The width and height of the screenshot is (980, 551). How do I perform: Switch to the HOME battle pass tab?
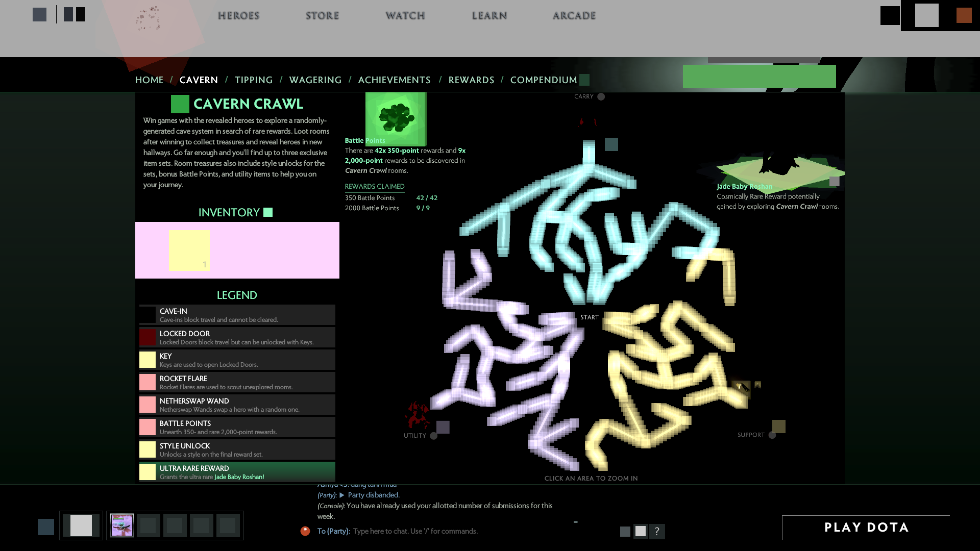149,80
